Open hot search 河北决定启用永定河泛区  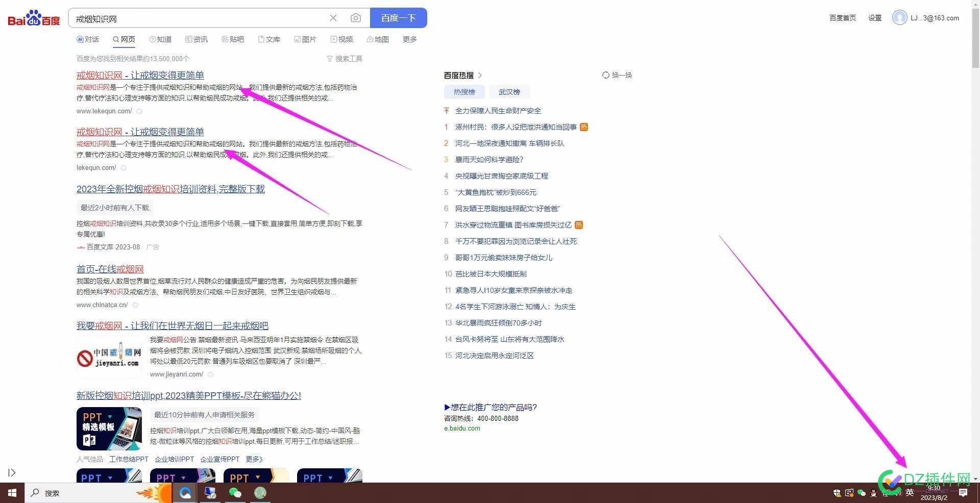[x=495, y=356]
